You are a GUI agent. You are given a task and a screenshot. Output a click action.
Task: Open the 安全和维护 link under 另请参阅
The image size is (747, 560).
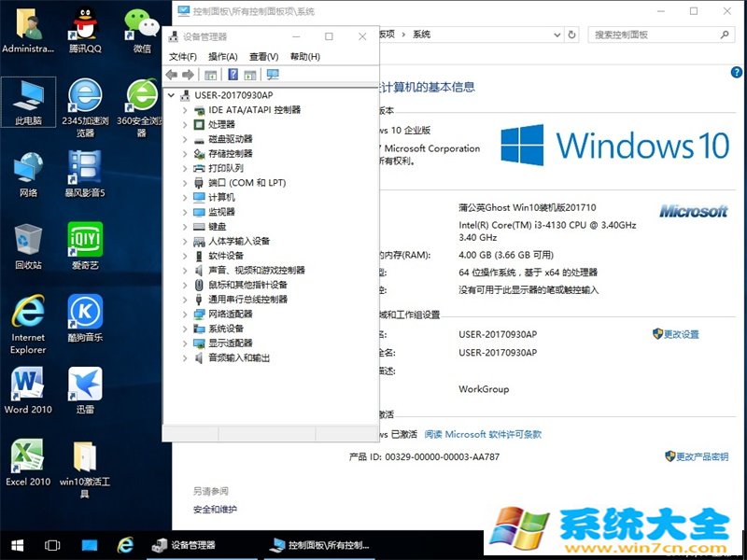click(215, 510)
